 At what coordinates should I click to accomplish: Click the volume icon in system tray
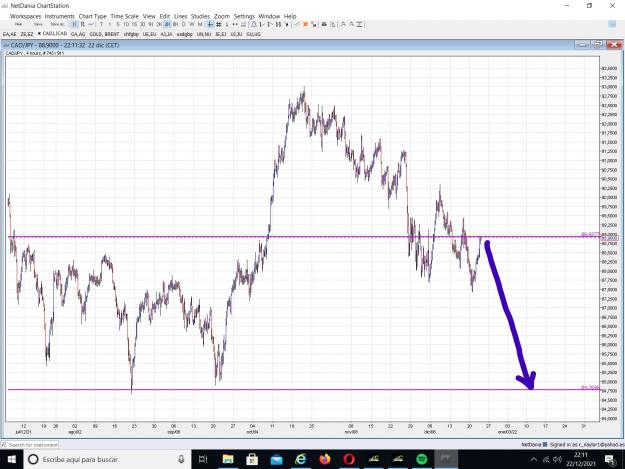tap(557, 459)
